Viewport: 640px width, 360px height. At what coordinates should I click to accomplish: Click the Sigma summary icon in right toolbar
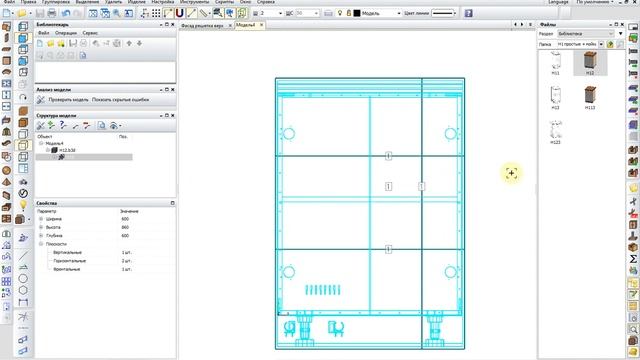pos(633,259)
